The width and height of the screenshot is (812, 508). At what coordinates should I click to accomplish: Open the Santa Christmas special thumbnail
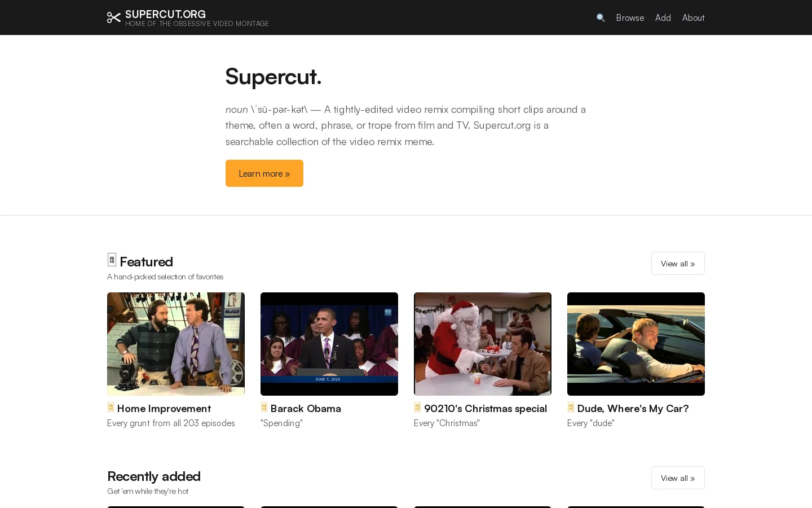pos(483,344)
